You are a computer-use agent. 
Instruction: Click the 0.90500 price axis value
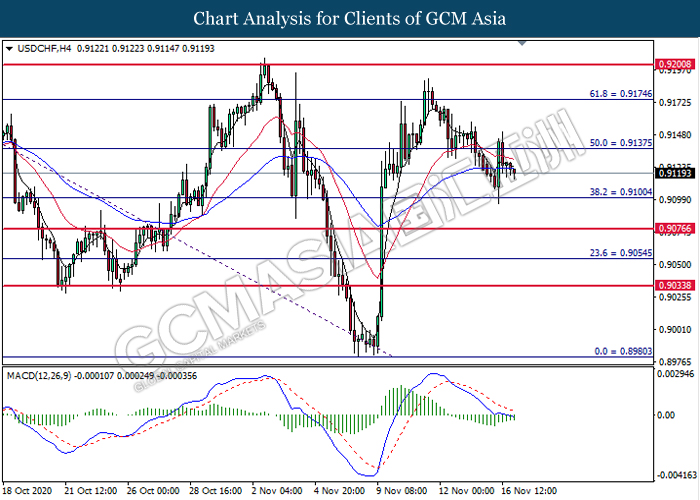tap(675, 264)
